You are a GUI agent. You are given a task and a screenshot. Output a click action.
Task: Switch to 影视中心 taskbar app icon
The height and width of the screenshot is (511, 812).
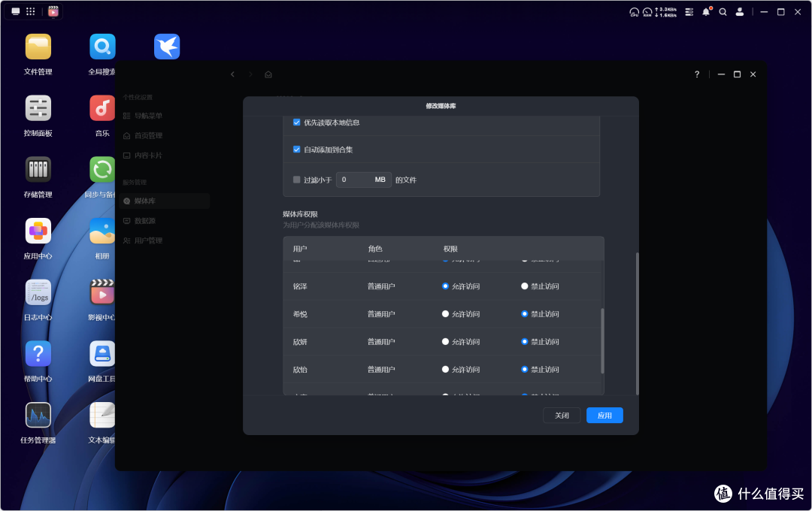53,11
